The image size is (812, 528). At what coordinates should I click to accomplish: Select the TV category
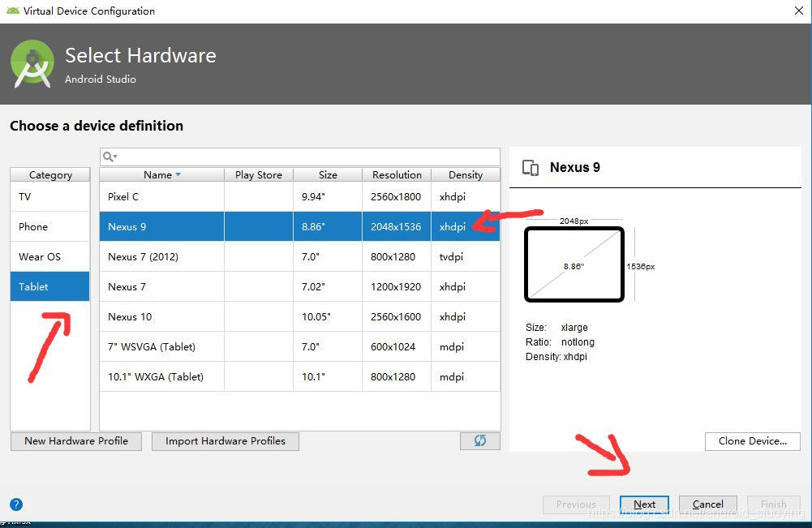(50, 197)
